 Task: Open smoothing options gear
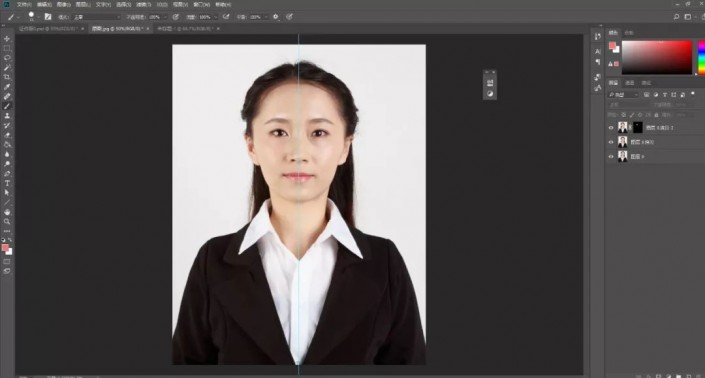[276, 17]
